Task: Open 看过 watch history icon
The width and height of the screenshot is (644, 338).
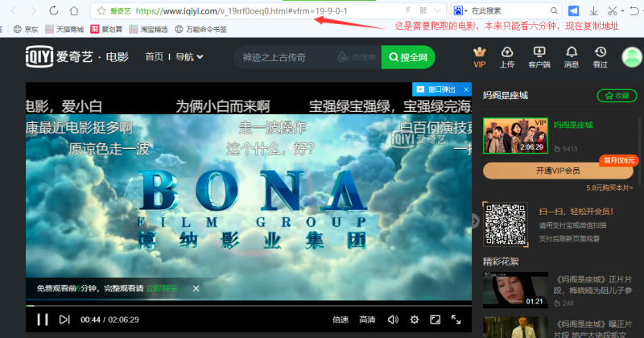Action: click(601, 57)
